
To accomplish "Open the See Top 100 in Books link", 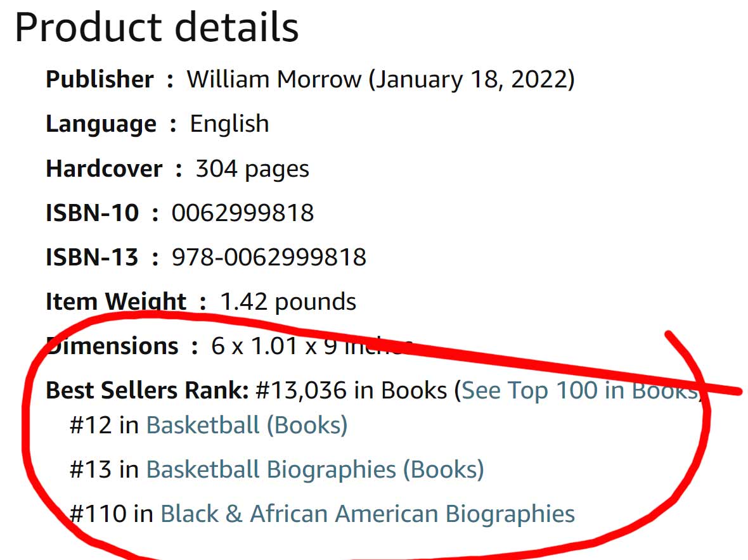I will [578, 390].
